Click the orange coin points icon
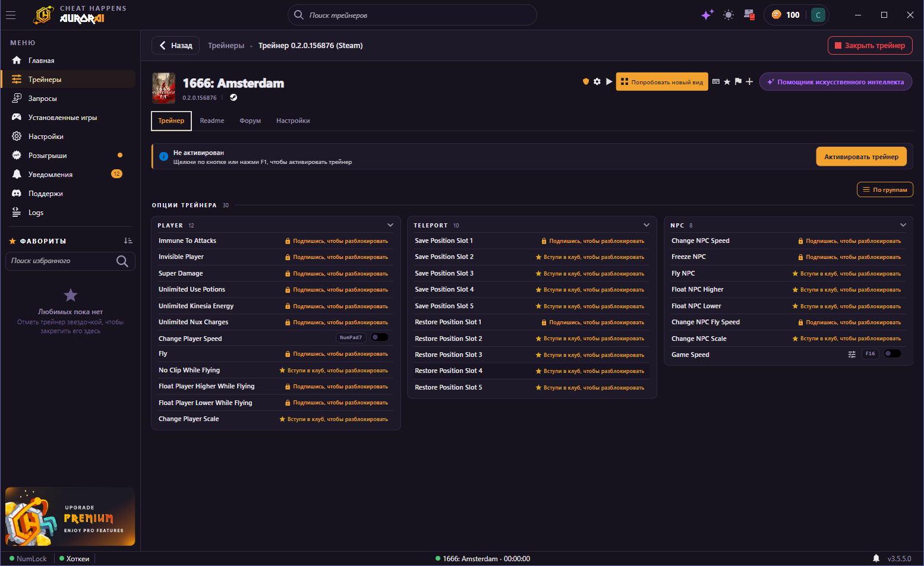This screenshot has width=924, height=566. click(776, 15)
